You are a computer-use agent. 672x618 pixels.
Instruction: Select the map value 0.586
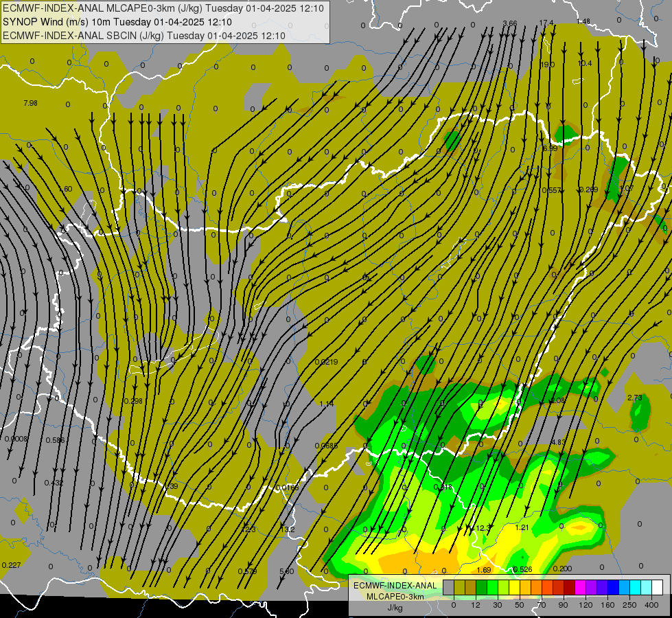click(x=56, y=440)
